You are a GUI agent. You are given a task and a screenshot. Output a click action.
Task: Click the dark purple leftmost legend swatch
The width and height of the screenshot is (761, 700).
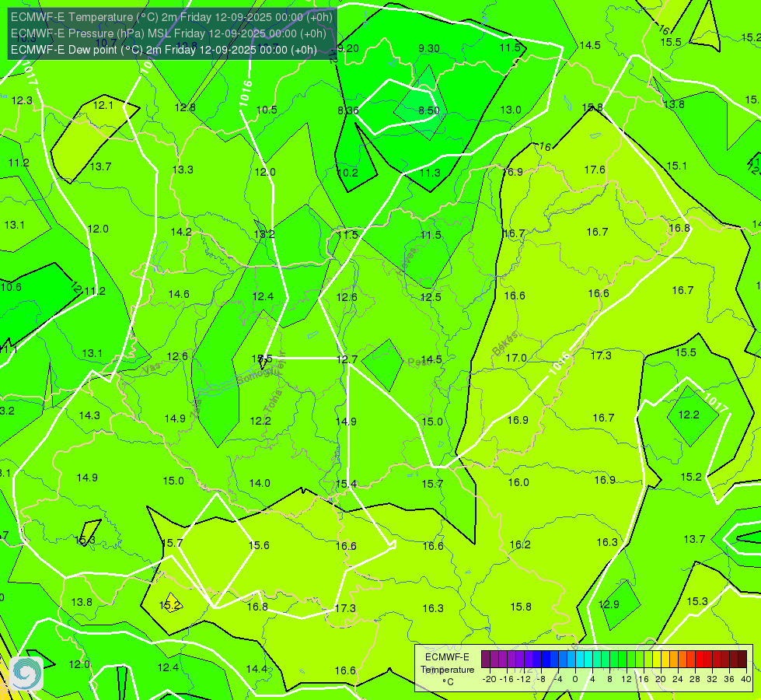pos(485,660)
